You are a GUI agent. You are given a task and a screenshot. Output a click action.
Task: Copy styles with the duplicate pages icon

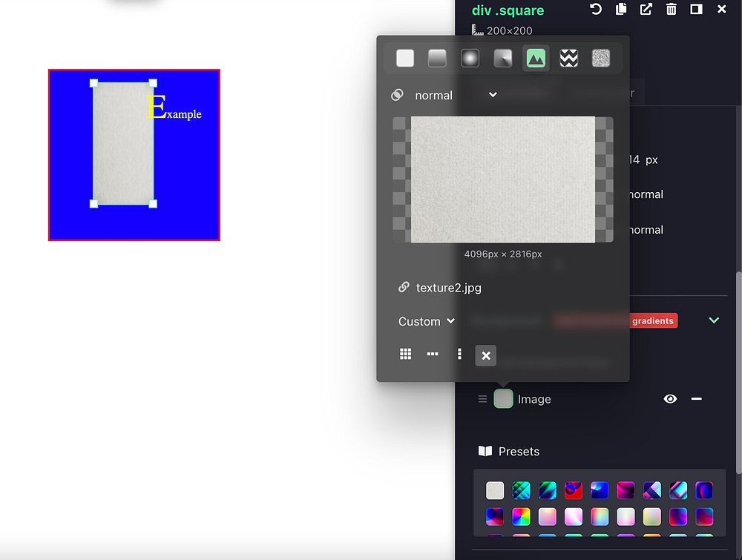tap(621, 9)
